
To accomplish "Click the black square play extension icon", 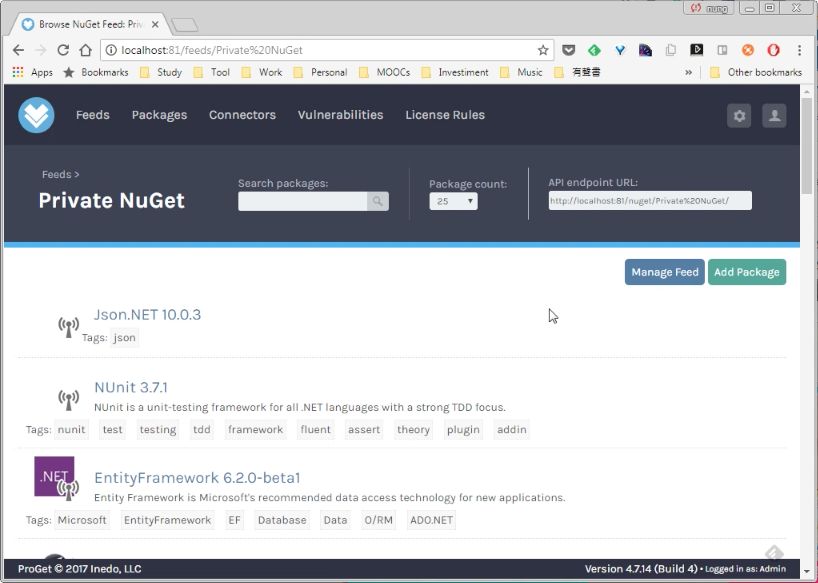I will pyautogui.click(x=696, y=50).
